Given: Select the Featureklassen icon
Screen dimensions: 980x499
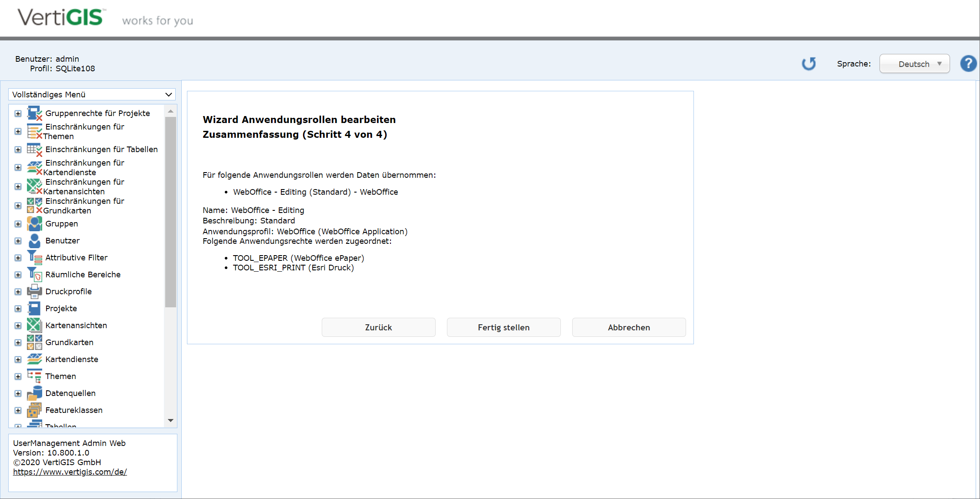Looking at the screenshot, I should pyautogui.click(x=35, y=410).
